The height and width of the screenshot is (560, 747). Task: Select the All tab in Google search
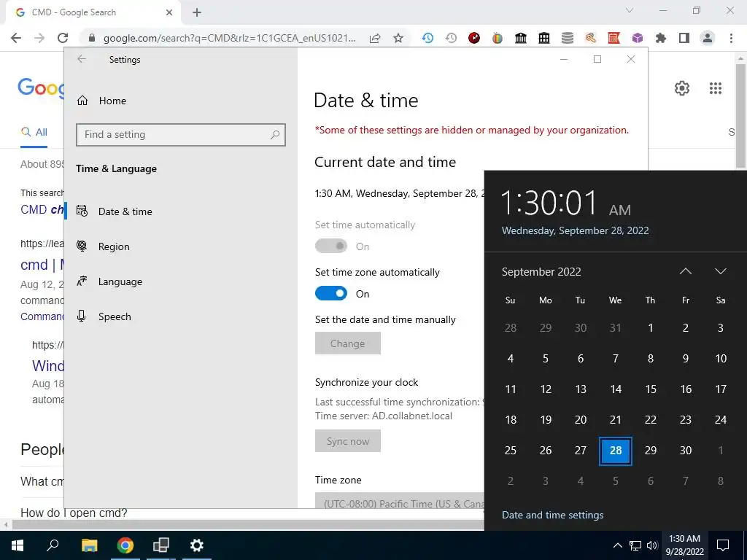[x=34, y=133]
